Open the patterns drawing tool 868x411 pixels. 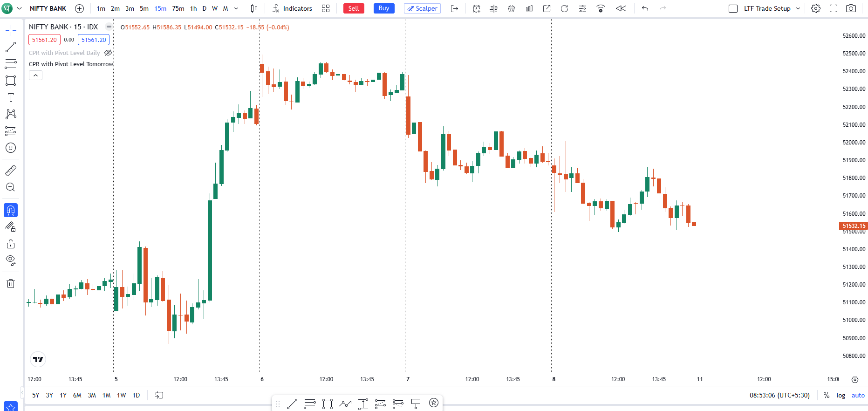tap(11, 114)
